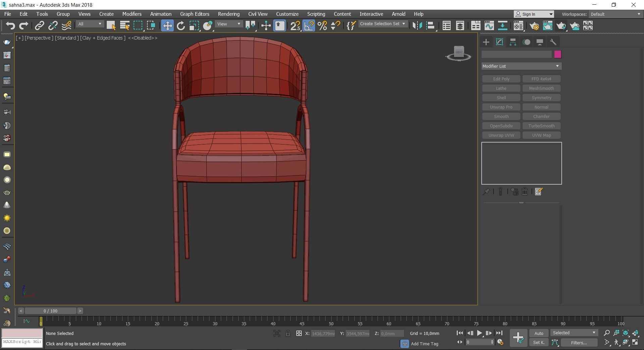This screenshot has width=644, height=350.
Task: Activate the Select Object tool
Action: [x=111, y=26]
